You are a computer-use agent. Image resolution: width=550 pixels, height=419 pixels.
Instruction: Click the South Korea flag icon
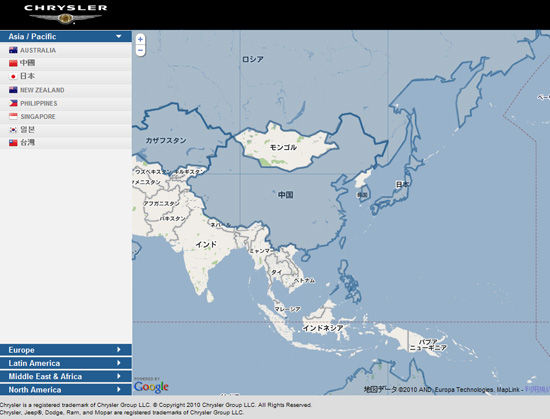[x=13, y=130]
